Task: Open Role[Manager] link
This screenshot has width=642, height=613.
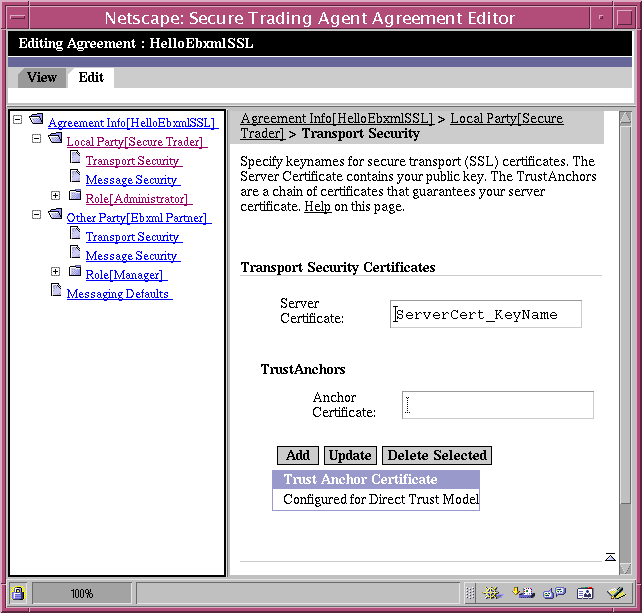Action: pos(127,275)
